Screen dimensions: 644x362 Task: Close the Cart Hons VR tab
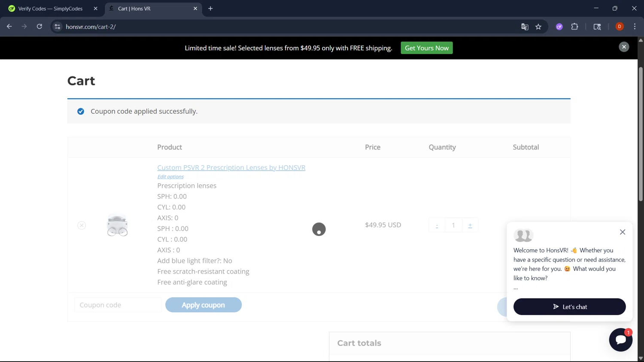[195, 9]
